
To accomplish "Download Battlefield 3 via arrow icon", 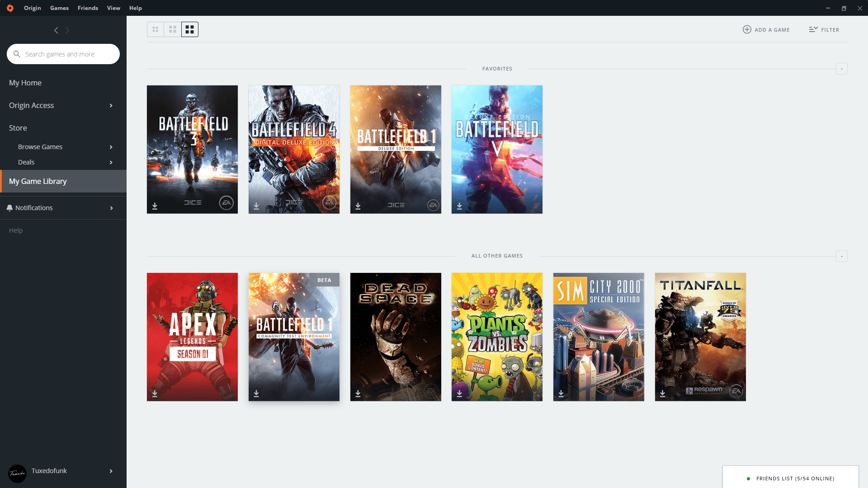I will coord(155,206).
